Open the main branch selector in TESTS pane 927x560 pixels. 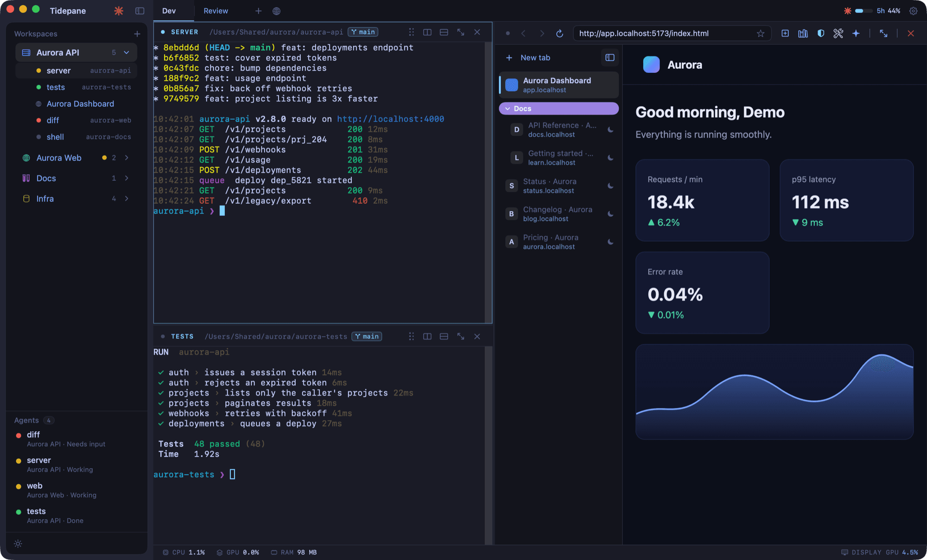click(x=367, y=336)
